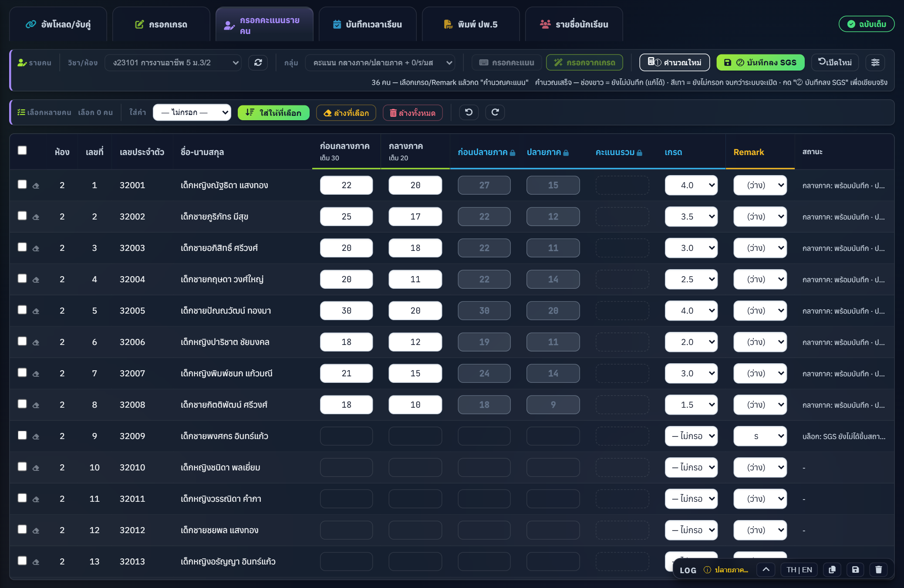Click the refresh icon beside subject dropdown
This screenshot has height=588, width=904.
[258, 62]
